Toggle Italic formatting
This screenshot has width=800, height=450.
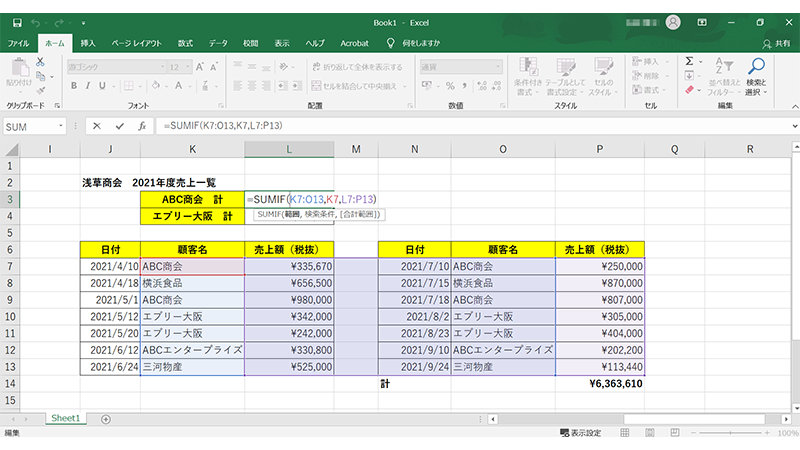click(x=88, y=86)
